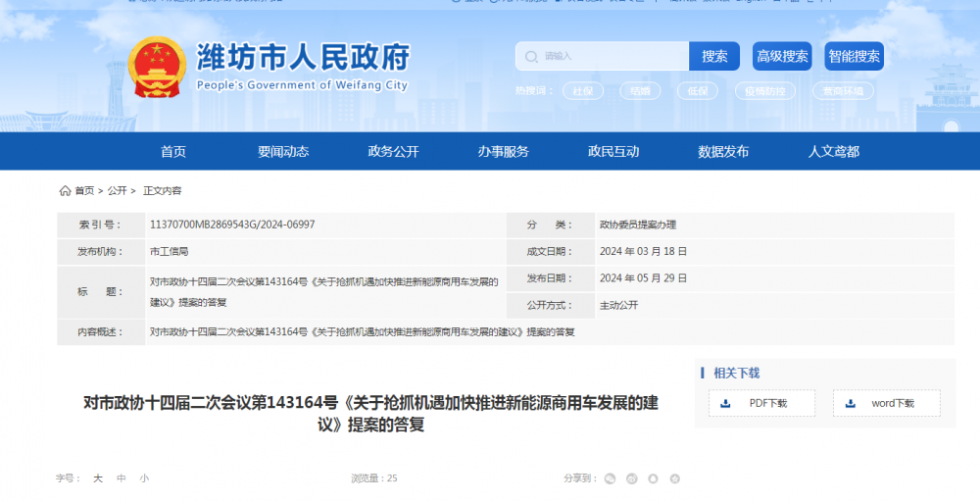Open the 政务公开 navigation menu
This screenshot has width=980, height=502.
(393, 151)
